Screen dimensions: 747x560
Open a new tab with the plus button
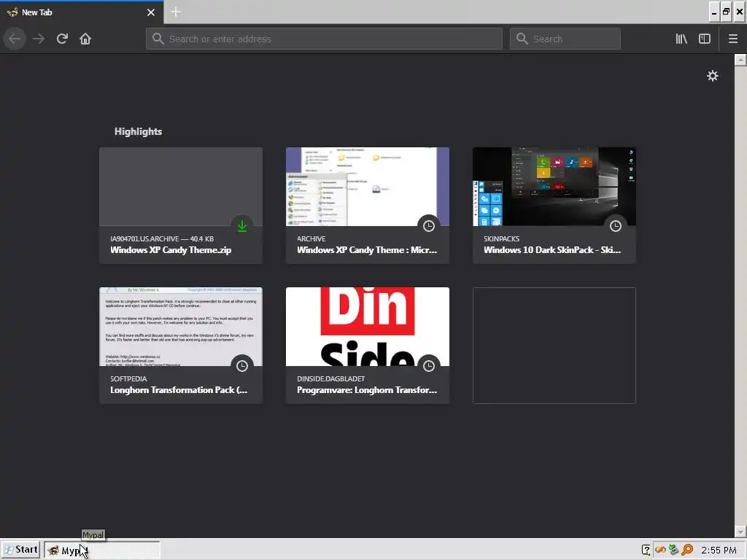(x=176, y=12)
